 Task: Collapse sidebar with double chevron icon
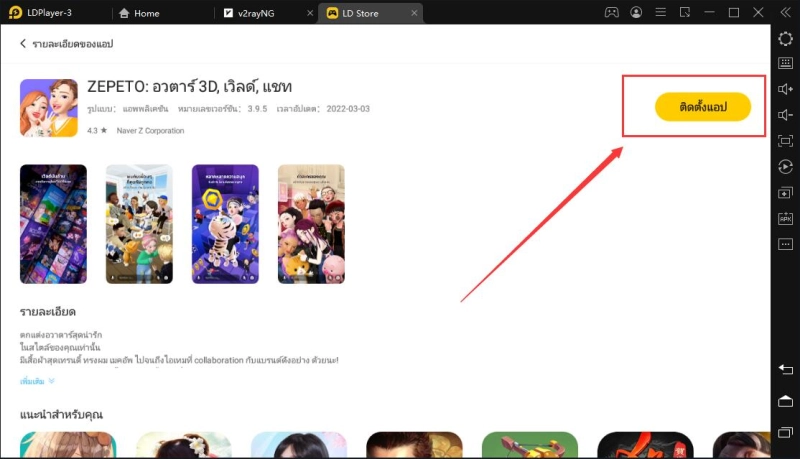click(x=785, y=13)
